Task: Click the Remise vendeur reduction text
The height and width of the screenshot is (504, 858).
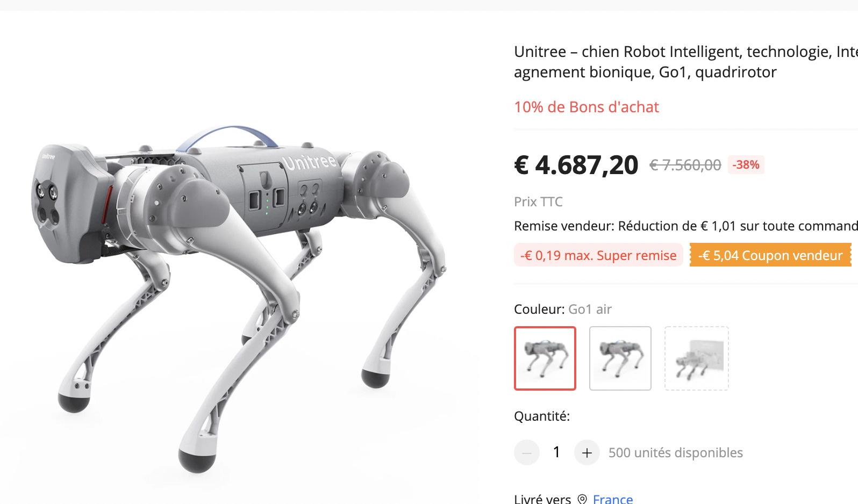Action: click(x=686, y=226)
